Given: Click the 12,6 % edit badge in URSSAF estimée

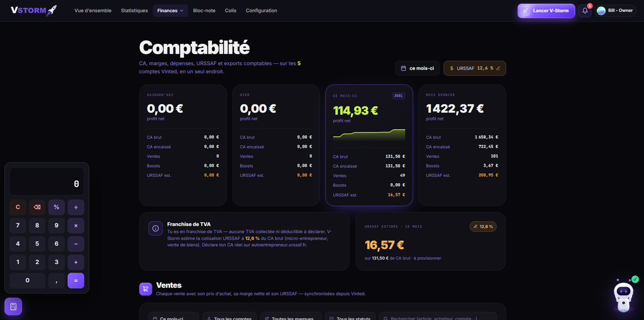Looking at the screenshot, I should 483,227.
